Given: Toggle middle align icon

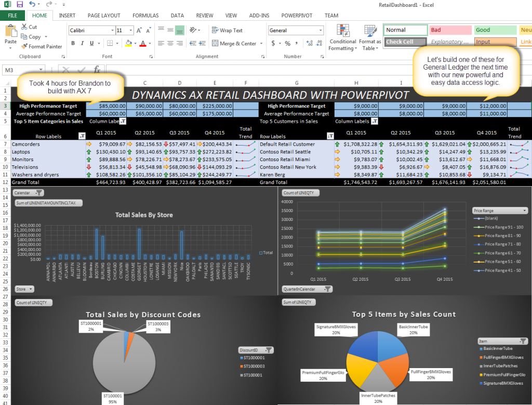Looking at the screenshot, I should (x=170, y=30).
